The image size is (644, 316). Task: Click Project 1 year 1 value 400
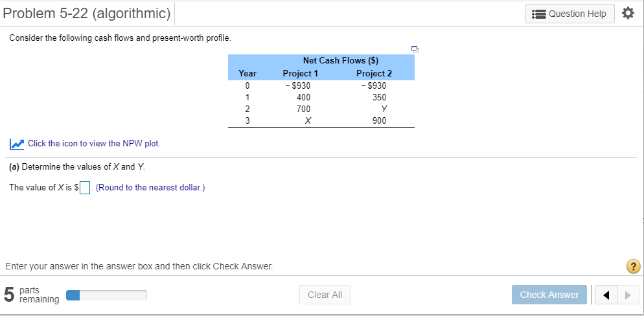pyautogui.click(x=303, y=98)
